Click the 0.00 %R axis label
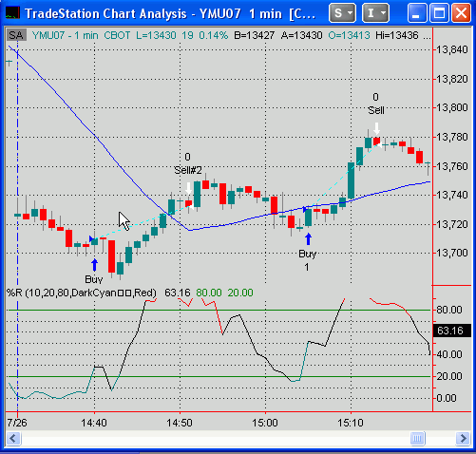 [447, 398]
